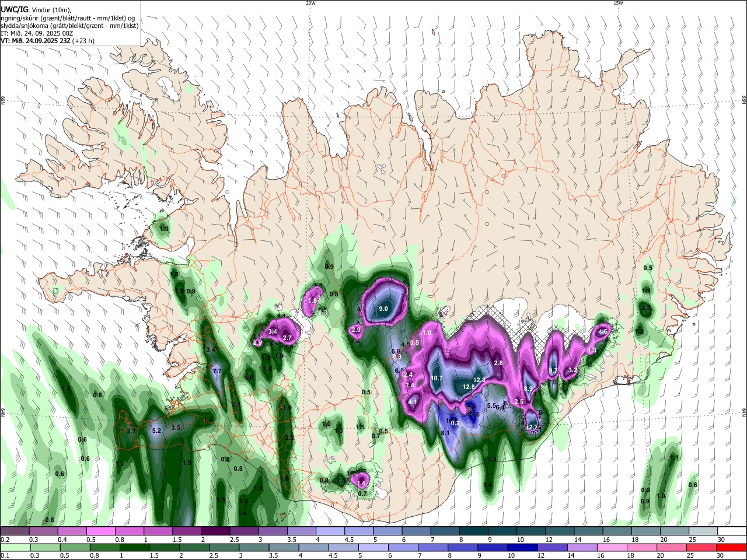Select the slydda/snjókoma legend description line
The image size is (747, 560).
(x=69, y=26)
